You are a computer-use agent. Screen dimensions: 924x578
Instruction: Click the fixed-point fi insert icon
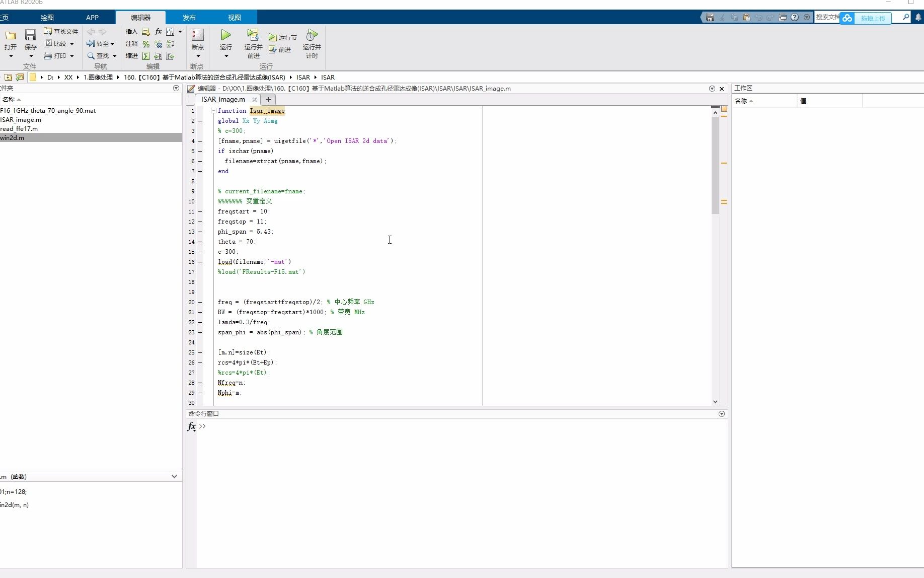click(170, 31)
